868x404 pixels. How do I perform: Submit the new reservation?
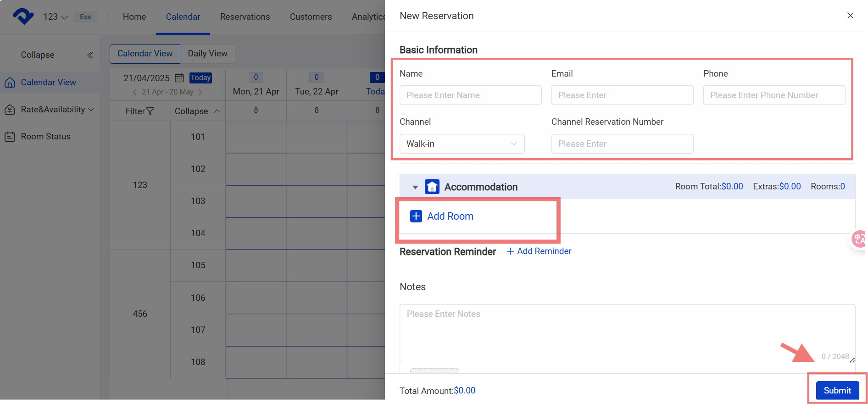(837, 390)
